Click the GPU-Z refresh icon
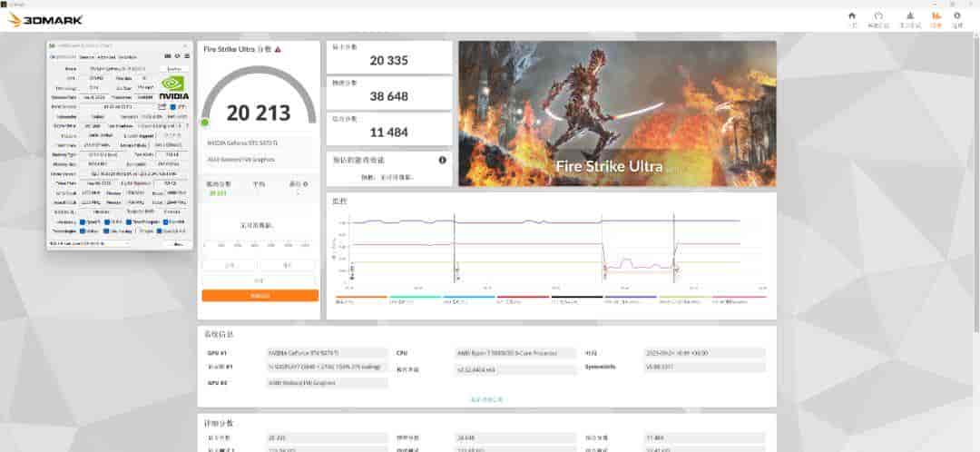This screenshot has width=980, height=452. (178, 55)
